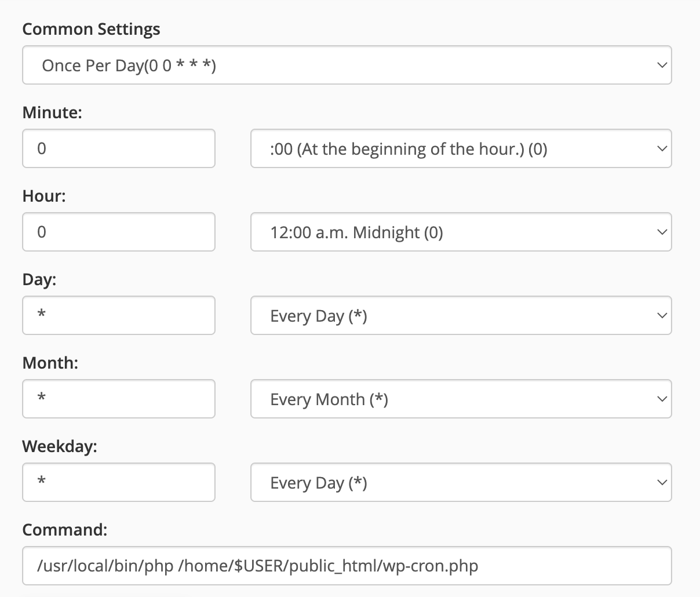The width and height of the screenshot is (700, 597).
Task: Expand the minute preset dropdown
Action: tap(461, 149)
